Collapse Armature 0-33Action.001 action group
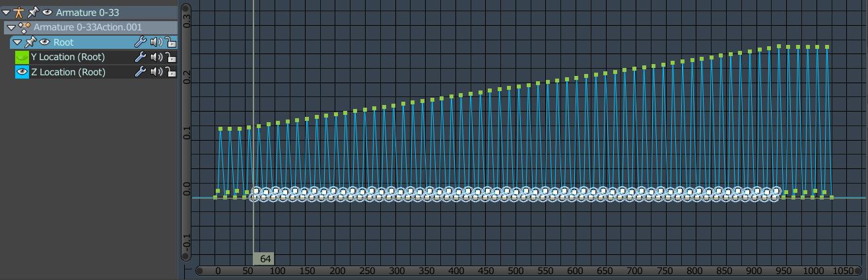 point(11,28)
